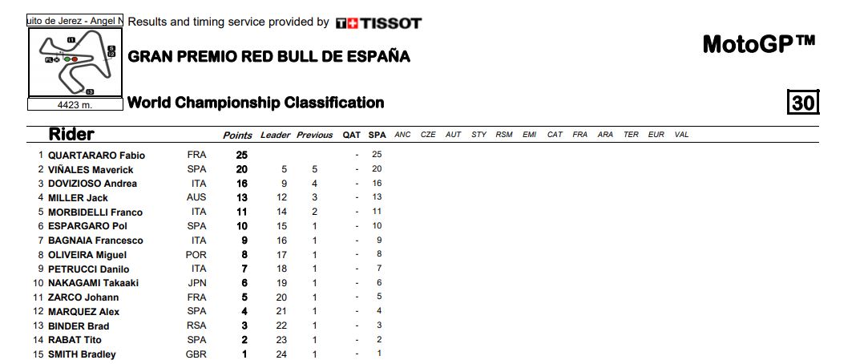Image resolution: width=868 pixels, height=364 pixels.
Task: Click the boxed page number 30
Action: (803, 103)
